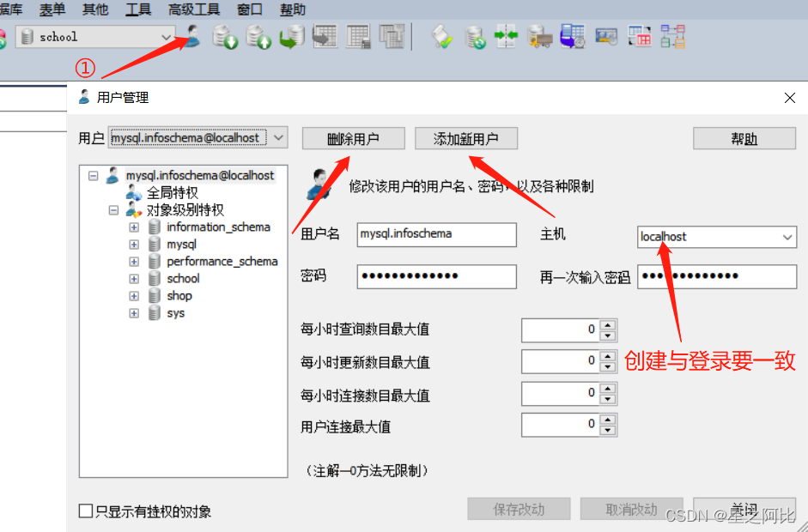Click the query builder tables icon
Screen dimensions: 808x532
pos(640,37)
